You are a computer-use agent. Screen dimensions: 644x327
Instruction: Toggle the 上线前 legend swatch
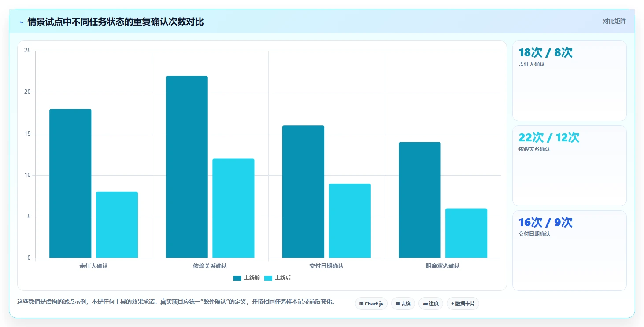[x=237, y=278]
